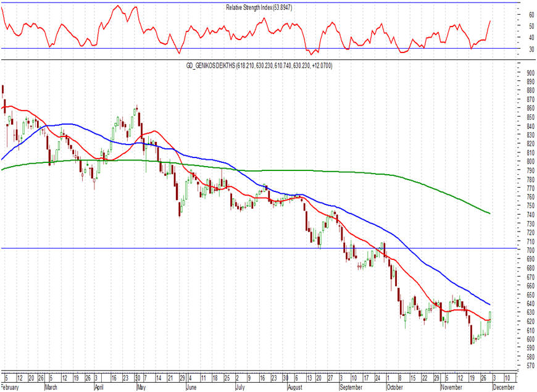Image resolution: width=537 pixels, height=392 pixels.
Task: Click the 570 price axis label
Action: (530, 365)
